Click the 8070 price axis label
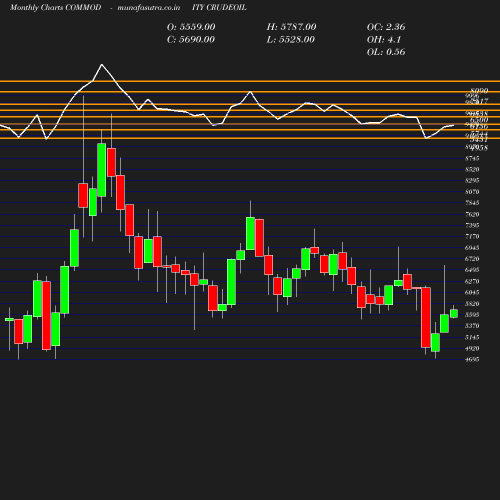The width and height of the screenshot is (500, 500). coord(472,192)
